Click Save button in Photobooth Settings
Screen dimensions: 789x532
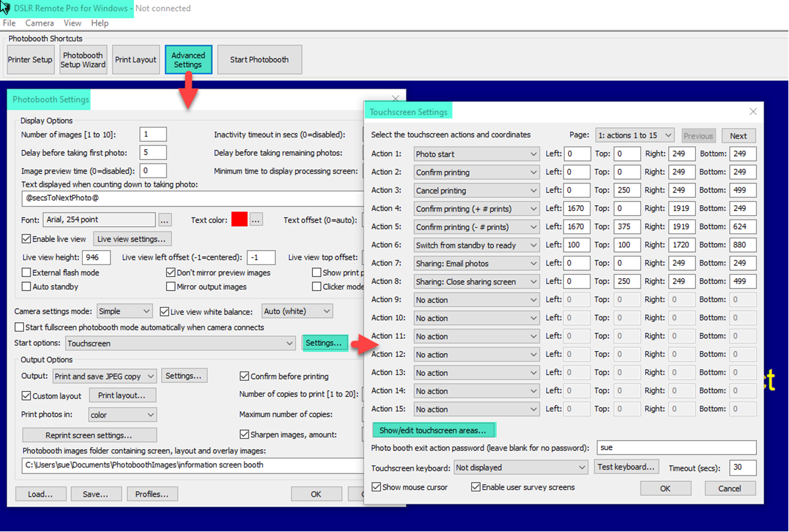[x=97, y=494]
